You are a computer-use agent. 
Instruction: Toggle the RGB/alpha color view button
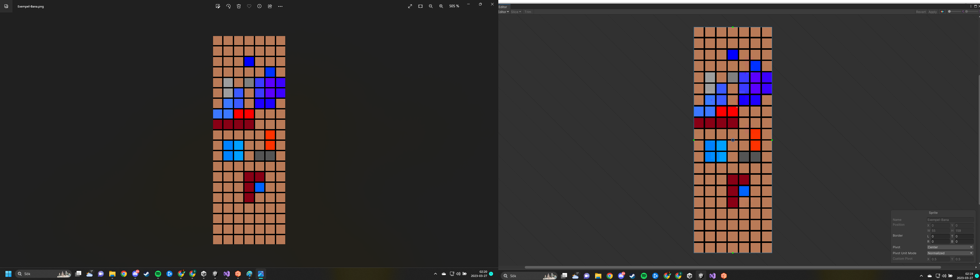(942, 12)
